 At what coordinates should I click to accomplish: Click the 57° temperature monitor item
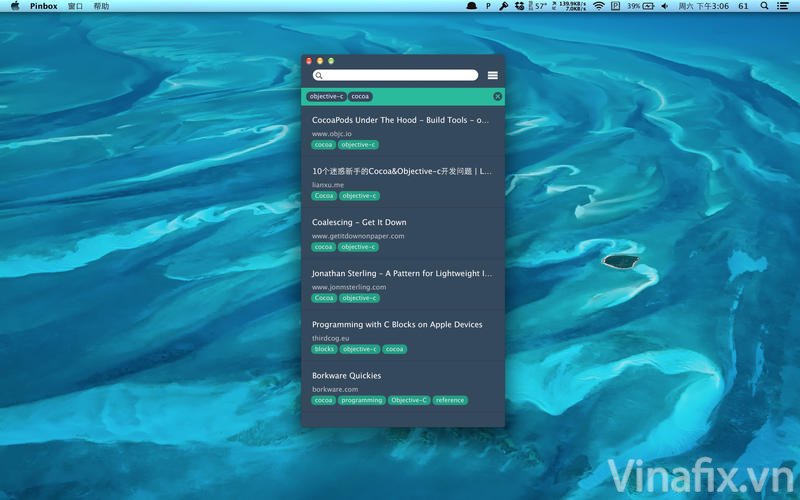click(537, 6)
